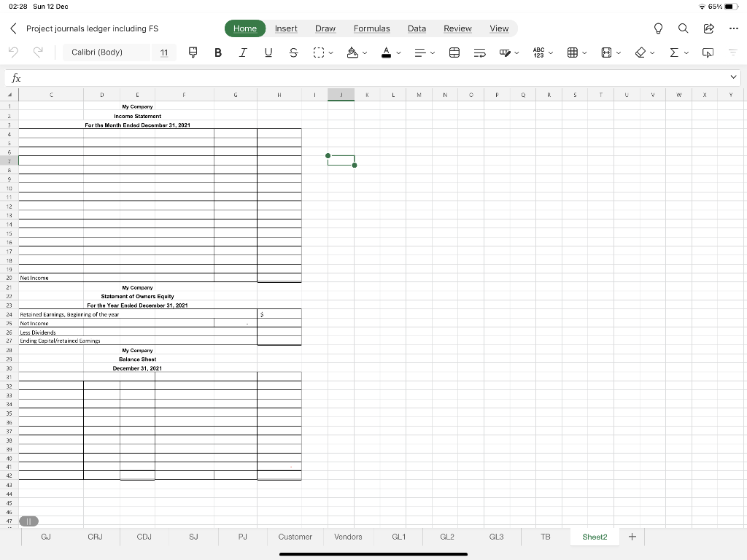This screenshot has height=560, width=747.
Task: Expand the Cell Styles dropdown arrow
Action: (x=517, y=52)
